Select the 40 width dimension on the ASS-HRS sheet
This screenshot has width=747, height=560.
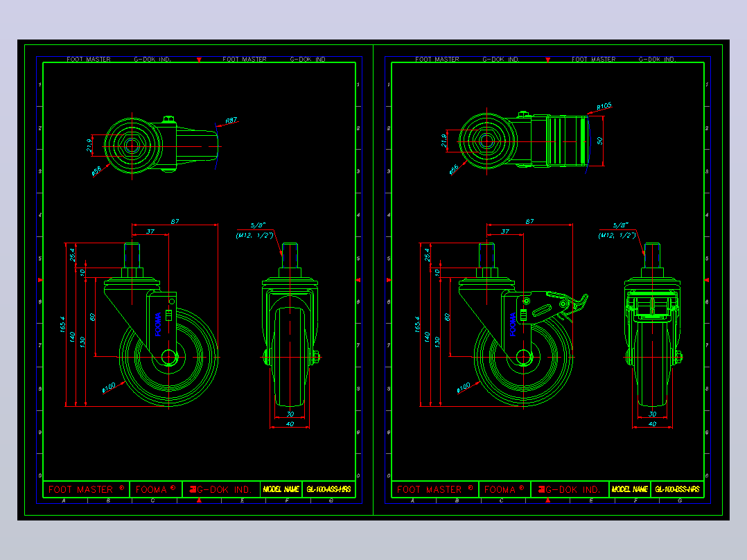tap(290, 423)
